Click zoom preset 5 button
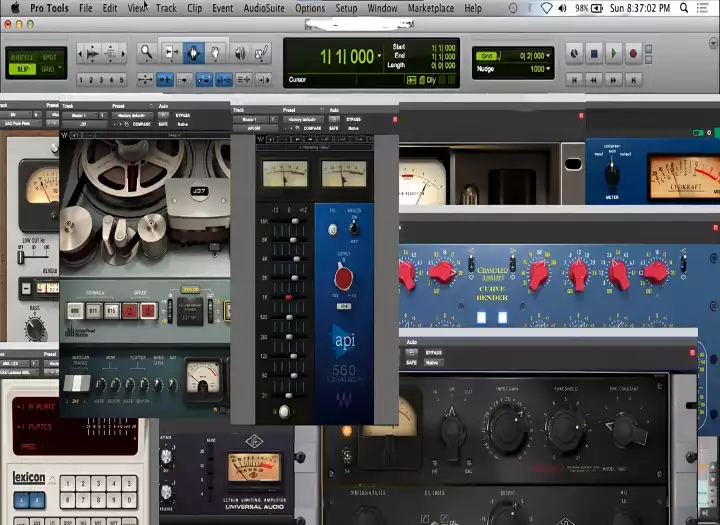The image size is (720, 525). [121, 80]
